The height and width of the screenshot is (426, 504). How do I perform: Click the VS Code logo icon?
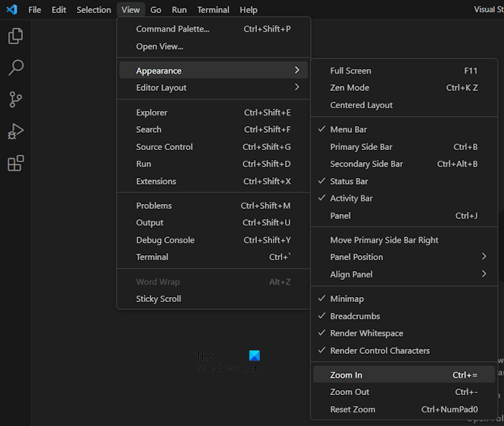pyautogui.click(x=12, y=9)
